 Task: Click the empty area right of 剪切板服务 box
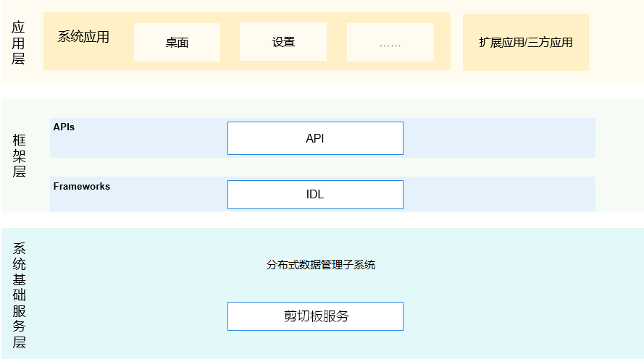point(507,316)
